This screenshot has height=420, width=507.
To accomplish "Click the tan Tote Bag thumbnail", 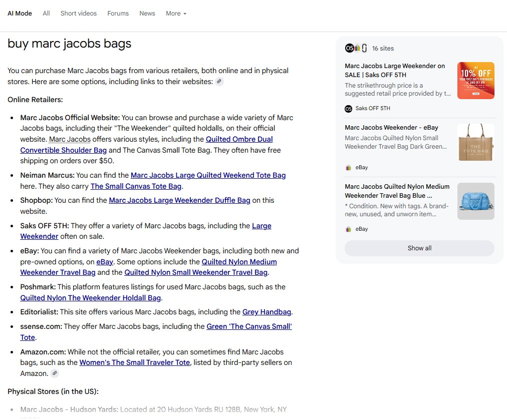I will (475, 142).
